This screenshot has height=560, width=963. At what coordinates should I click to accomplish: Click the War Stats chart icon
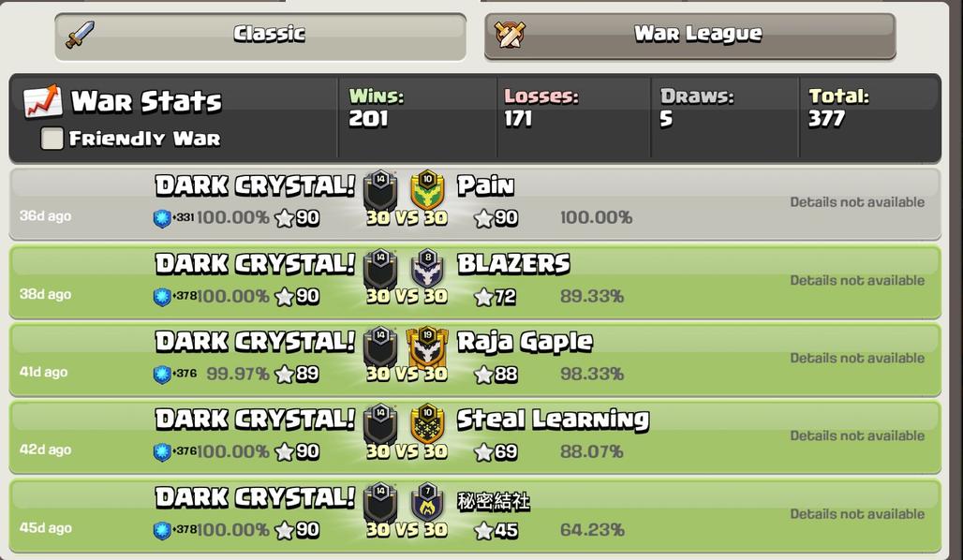[42, 101]
